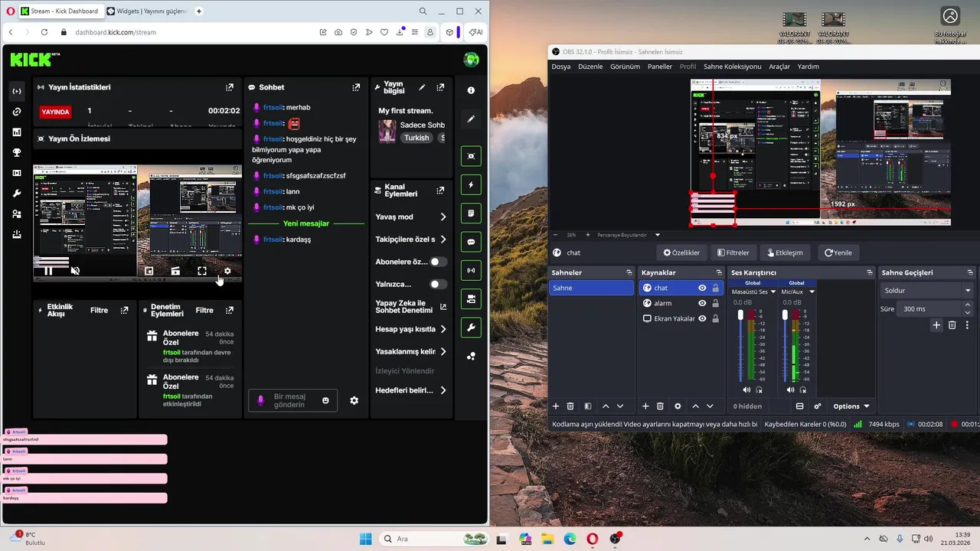980x551 pixels.
Task: Open source properties gear in Kaynaklar toolbar
Action: click(678, 406)
